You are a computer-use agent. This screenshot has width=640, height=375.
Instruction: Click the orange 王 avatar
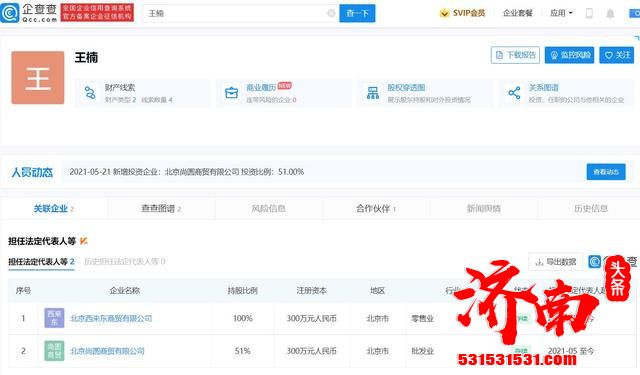38,78
